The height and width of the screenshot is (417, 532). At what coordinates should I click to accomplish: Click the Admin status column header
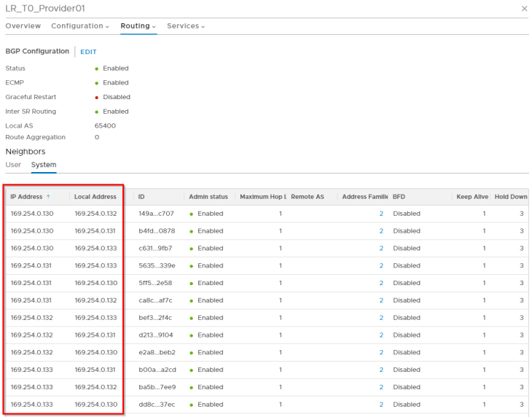(x=208, y=197)
